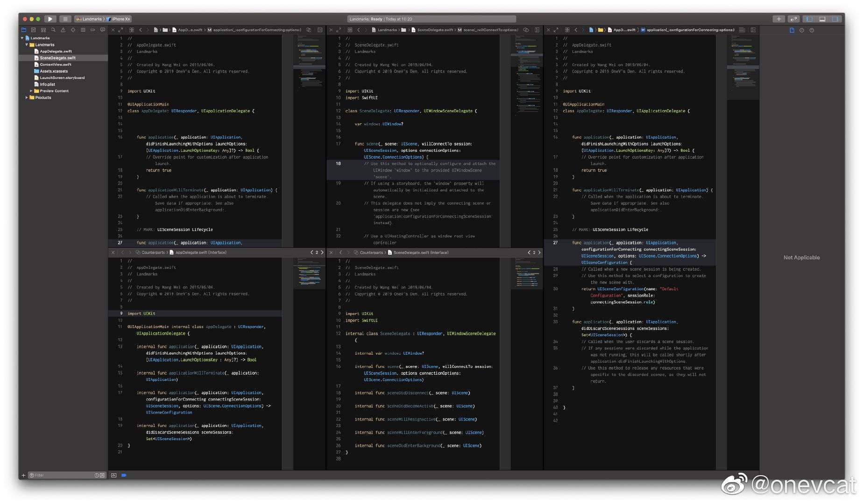Image resolution: width=863 pixels, height=504 pixels.
Task: Show the History inspector tab
Action: [x=802, y=30]
